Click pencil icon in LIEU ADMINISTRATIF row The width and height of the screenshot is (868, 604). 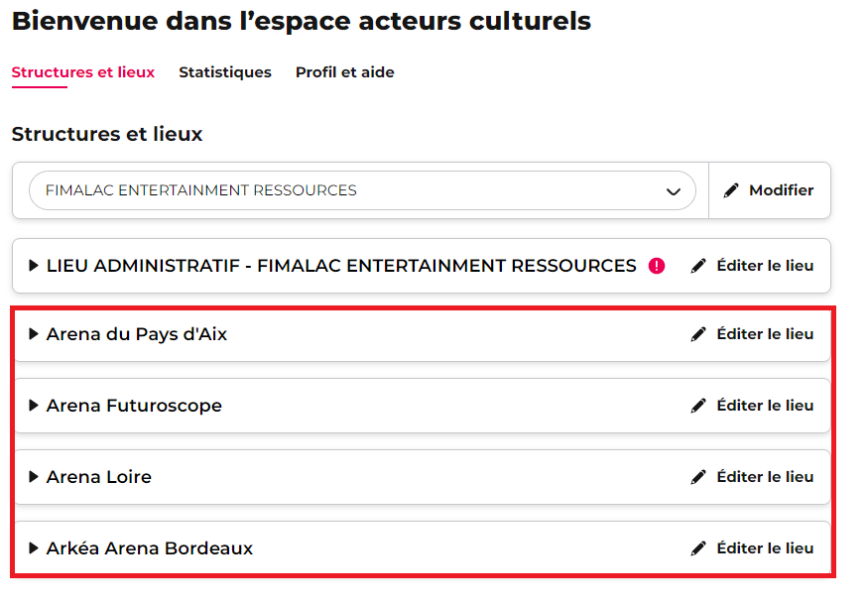coord(698,266)
